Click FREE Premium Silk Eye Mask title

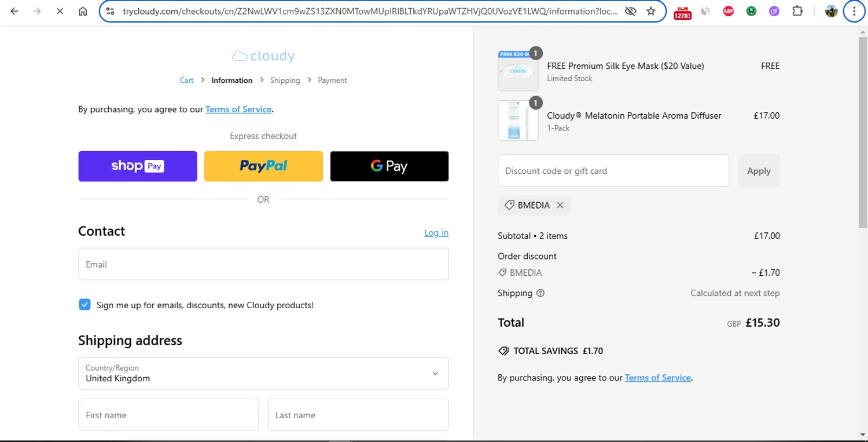pos(626,66)
